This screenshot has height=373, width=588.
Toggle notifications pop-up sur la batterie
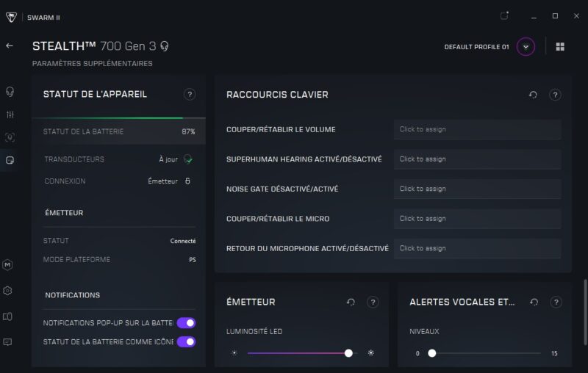point(186,323)
